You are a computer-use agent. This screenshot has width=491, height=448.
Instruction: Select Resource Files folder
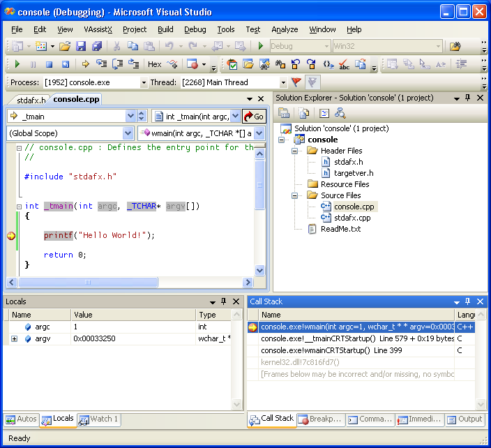345,184
